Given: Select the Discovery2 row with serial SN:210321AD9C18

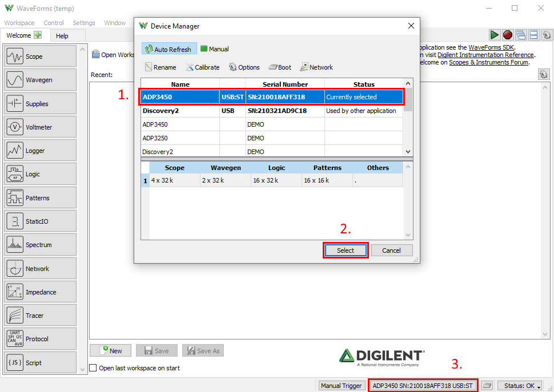Looking at the screenshot, I should 272,111.
